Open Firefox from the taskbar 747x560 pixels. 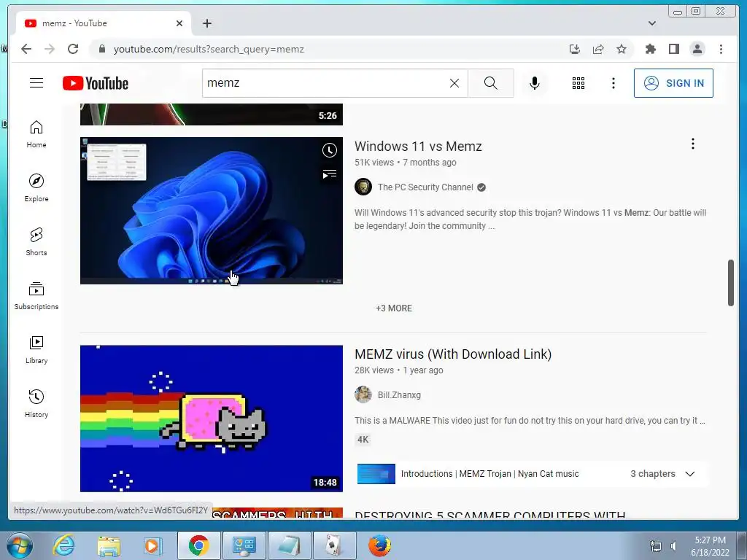[x=379, y=545]
